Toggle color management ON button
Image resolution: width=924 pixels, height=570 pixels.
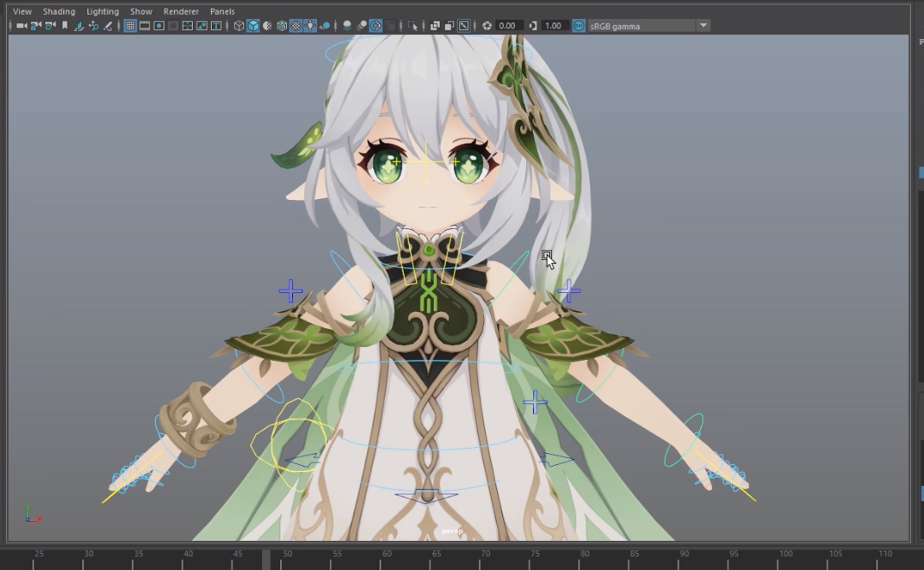(x=579, y=26)
